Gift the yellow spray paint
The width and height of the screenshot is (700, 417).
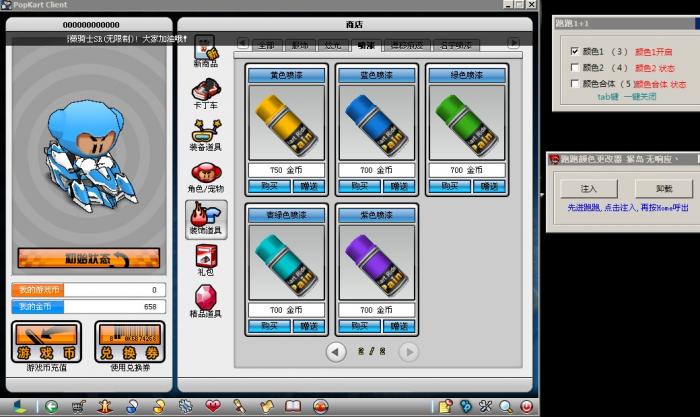(309, 186)
